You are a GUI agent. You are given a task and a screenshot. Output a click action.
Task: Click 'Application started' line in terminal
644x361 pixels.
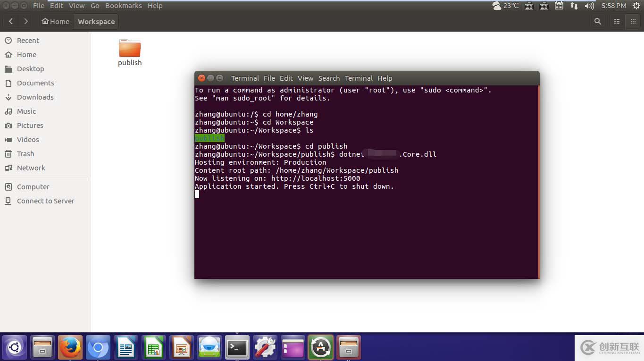coord(294,186)
